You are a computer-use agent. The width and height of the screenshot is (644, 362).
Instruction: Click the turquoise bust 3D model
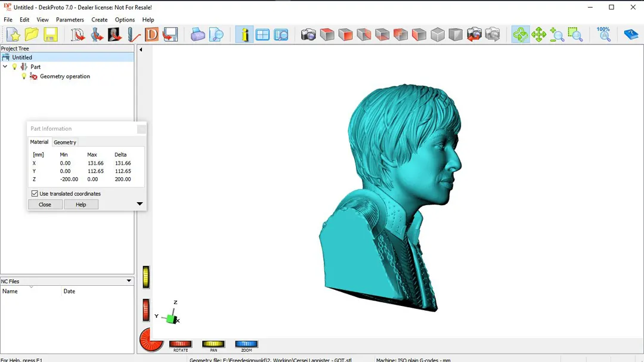390,197
